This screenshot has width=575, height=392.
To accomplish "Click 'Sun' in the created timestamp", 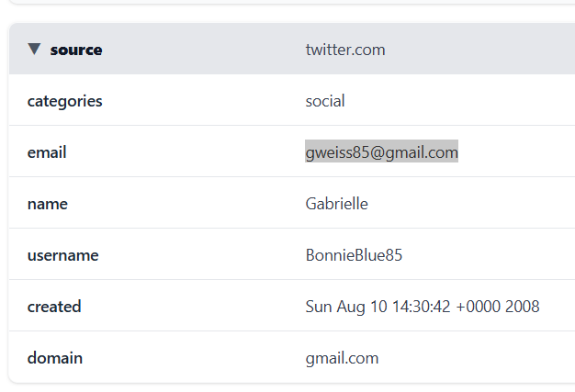I will point(319,307).
